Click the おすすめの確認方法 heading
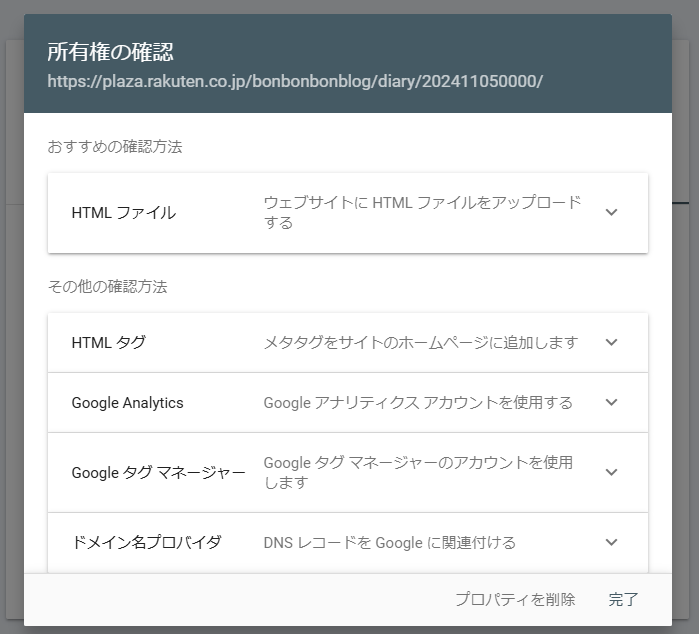 (115, 147)
